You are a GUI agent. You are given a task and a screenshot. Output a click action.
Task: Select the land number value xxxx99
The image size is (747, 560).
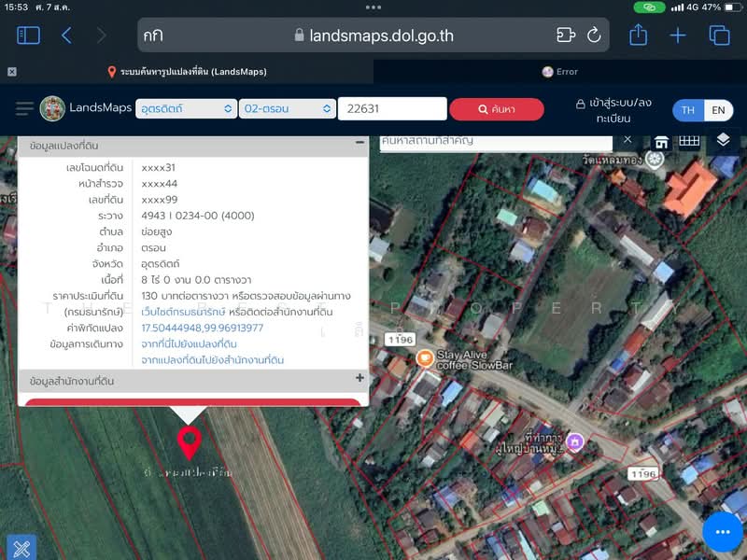point(159,200)
